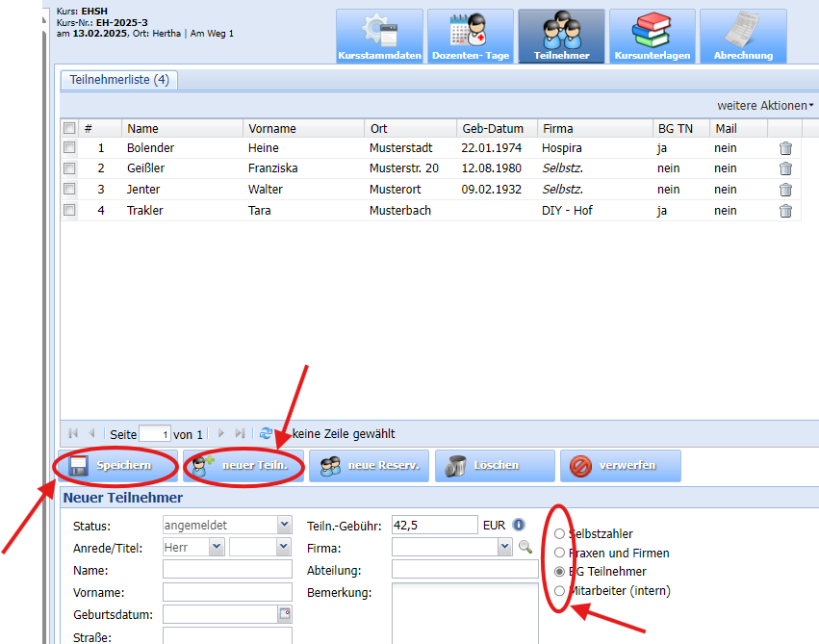
Task: Open Kursstammdaten section
Action: click(x=379, y=37)
